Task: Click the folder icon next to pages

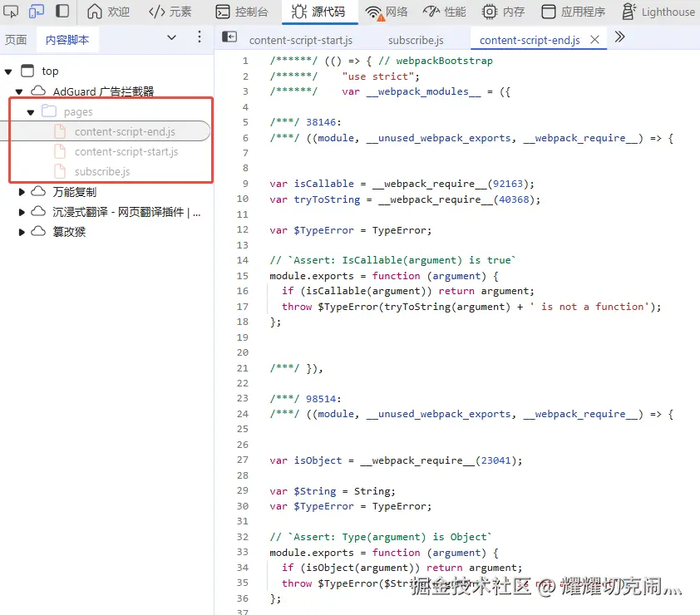Action: pos(49,111)
